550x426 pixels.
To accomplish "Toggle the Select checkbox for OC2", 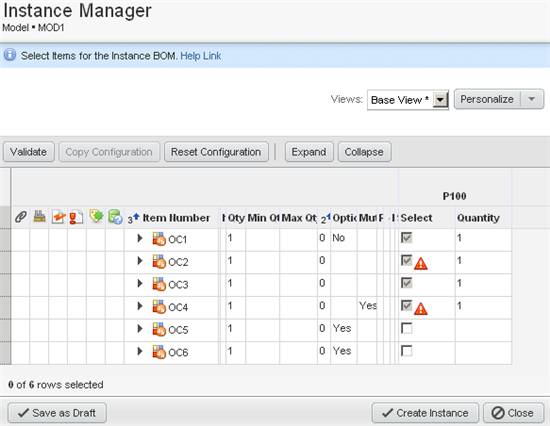I will click(407, 260).
